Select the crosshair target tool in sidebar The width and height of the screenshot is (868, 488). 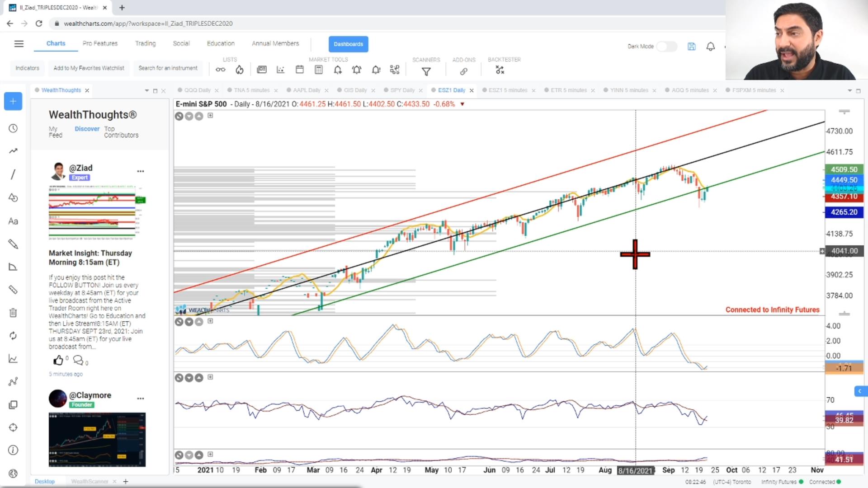click(x=13, y=427)
